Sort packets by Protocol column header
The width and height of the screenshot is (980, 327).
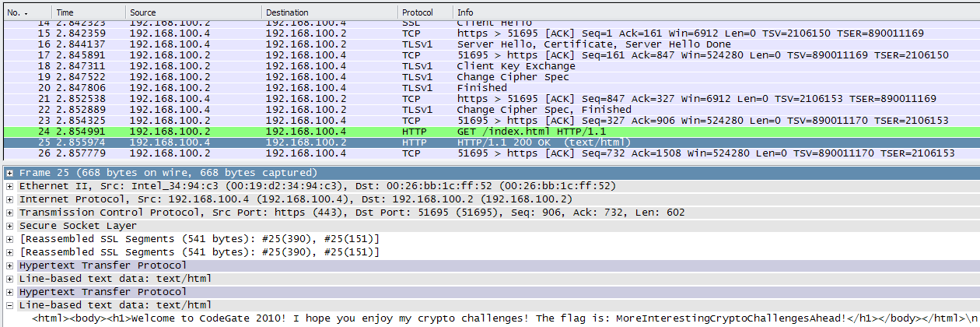click(x=424, y=12)
